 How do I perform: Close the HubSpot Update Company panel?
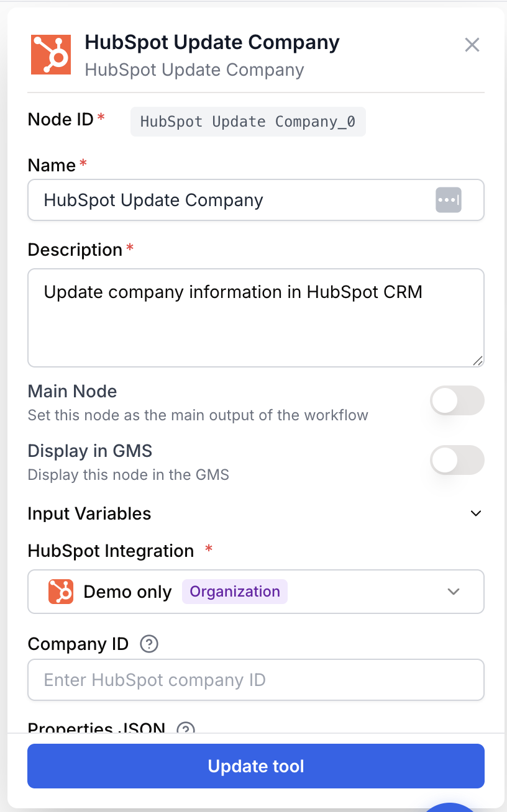(x=472, y=45)
